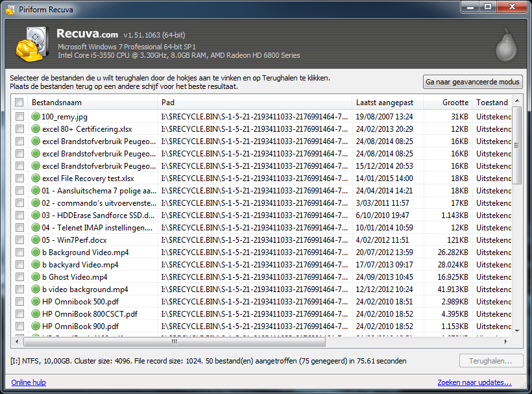Select the 15/12/2014 20:53 date cell
The width and height of the screenshot is (532, 394).
[385, 166]
